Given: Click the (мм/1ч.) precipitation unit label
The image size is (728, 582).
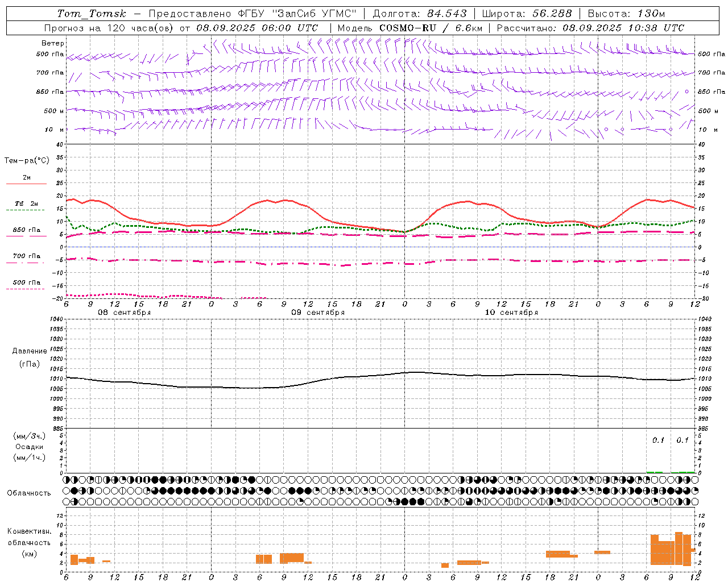Looking at the screenshot, I should pos(29,458).
